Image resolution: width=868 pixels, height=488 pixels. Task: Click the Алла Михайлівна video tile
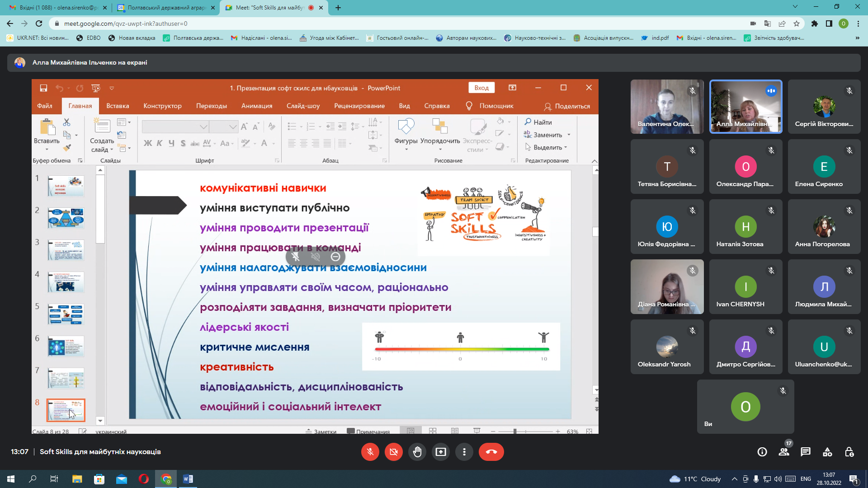pyautogui.click(x=746, y=107)
